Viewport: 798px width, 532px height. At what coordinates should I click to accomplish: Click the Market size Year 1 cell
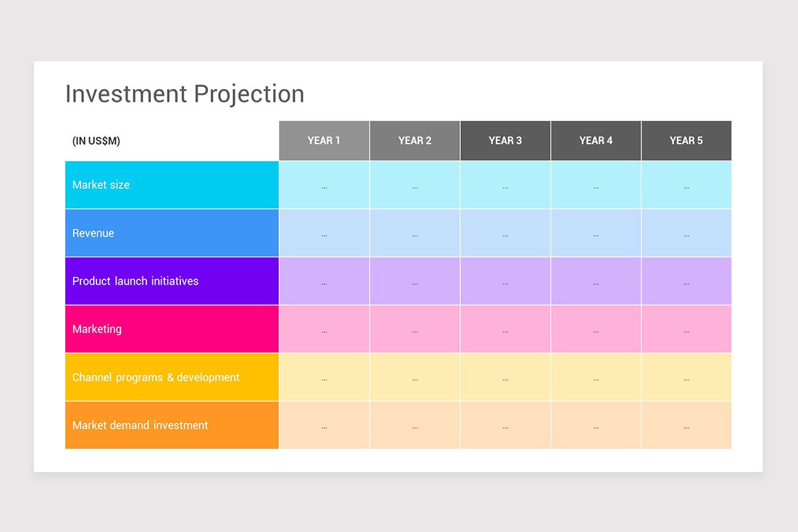[x=324, y=185]
